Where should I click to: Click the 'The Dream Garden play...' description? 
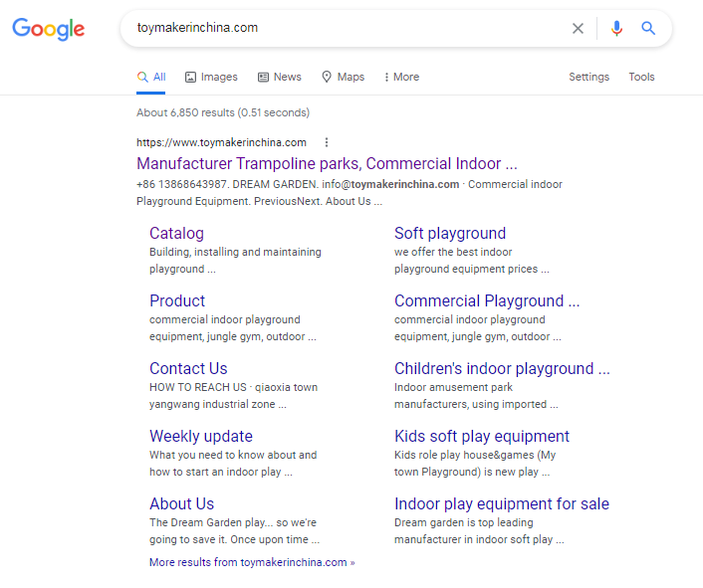233,522
